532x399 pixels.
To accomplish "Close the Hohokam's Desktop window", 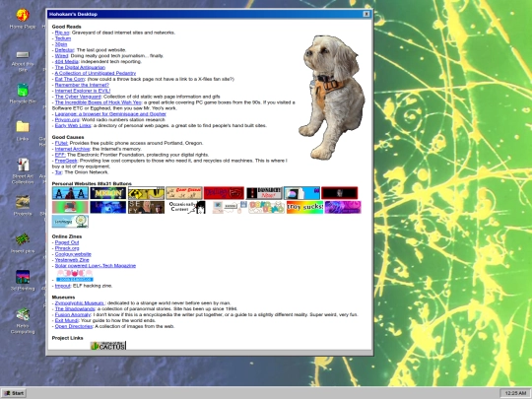I will coord(366,14).
